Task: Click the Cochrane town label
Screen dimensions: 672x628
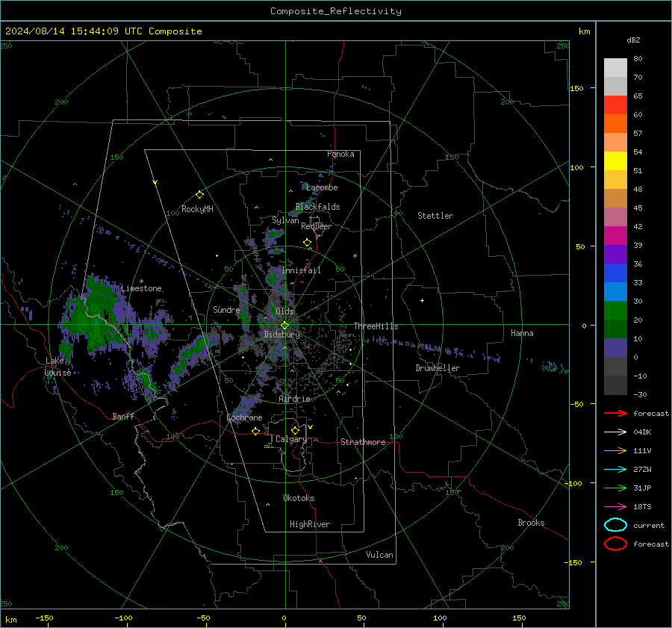Action: pyautogui.click(x=244, y=417)
